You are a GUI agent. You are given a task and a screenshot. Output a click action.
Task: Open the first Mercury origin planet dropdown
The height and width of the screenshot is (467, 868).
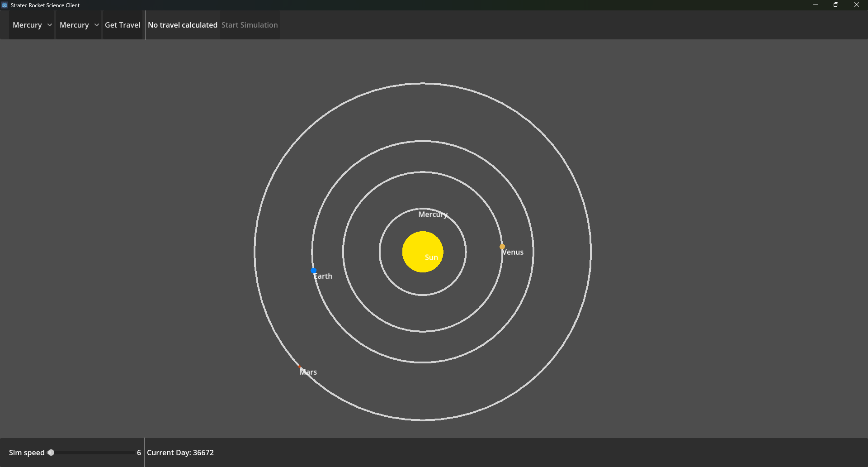32,25
